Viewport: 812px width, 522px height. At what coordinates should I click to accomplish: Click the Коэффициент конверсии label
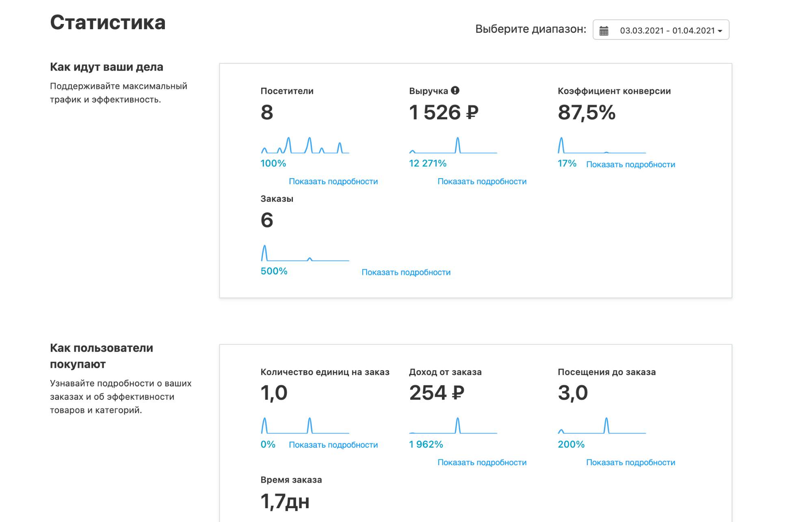(x=614, y=91)
